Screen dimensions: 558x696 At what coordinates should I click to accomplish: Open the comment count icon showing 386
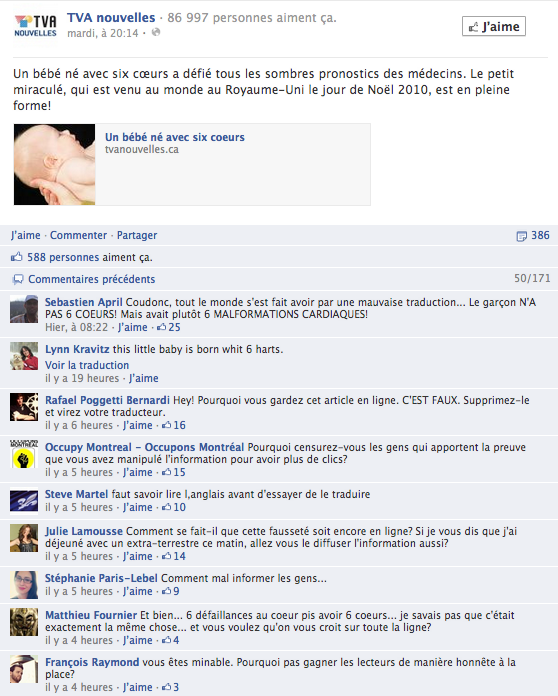click(x=521, y=236)
